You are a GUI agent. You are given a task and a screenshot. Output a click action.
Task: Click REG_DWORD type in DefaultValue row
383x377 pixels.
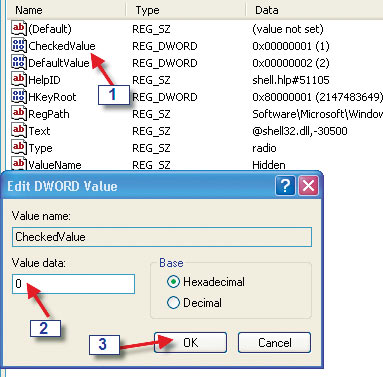point(165,63)
